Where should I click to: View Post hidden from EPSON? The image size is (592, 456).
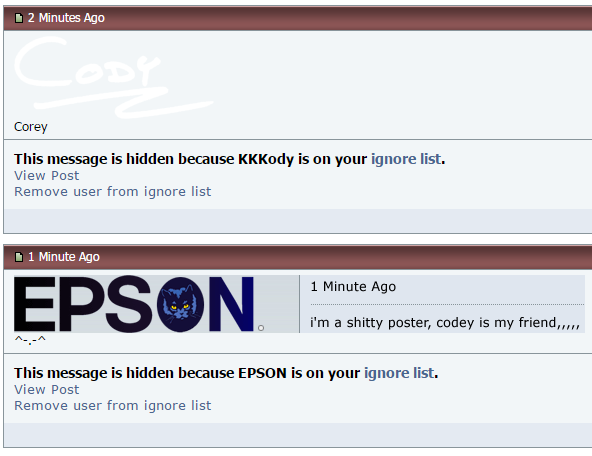[x=46, y=390]
